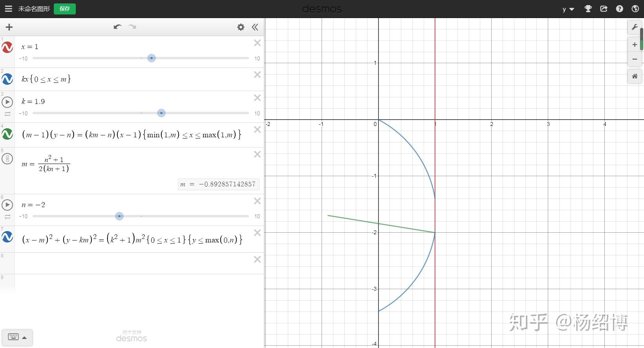The image size is (644, 348).
Task: Zoom out on the graph
Action: coord(635,59)
